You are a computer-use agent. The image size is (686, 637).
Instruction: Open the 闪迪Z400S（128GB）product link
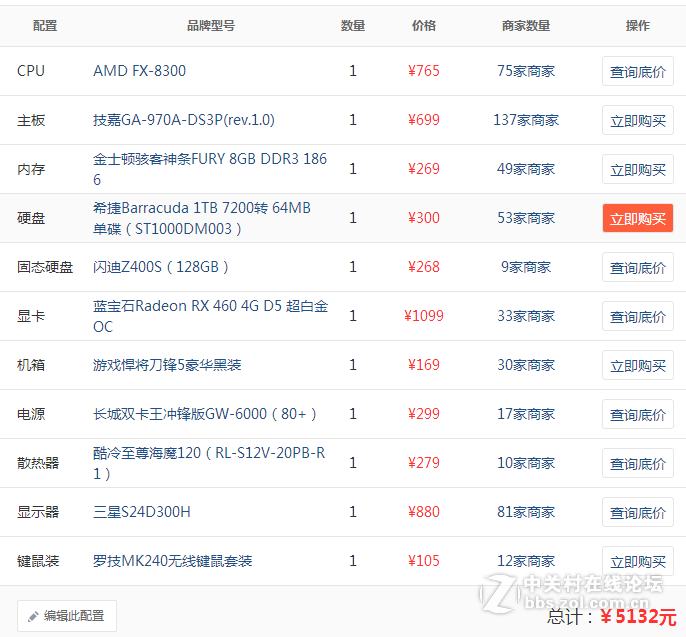[161, 267]
